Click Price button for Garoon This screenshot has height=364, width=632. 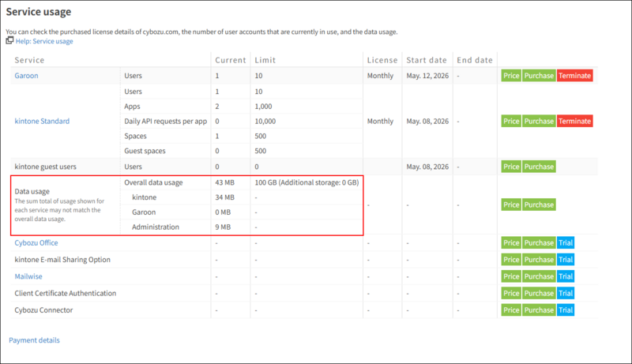(511, 76)
